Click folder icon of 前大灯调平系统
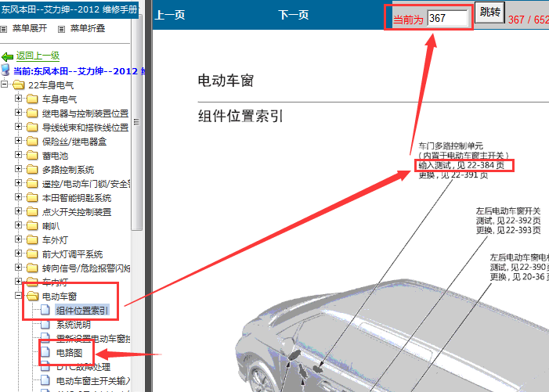The width and height of the screenshot is (549, 392). point(32,254)
